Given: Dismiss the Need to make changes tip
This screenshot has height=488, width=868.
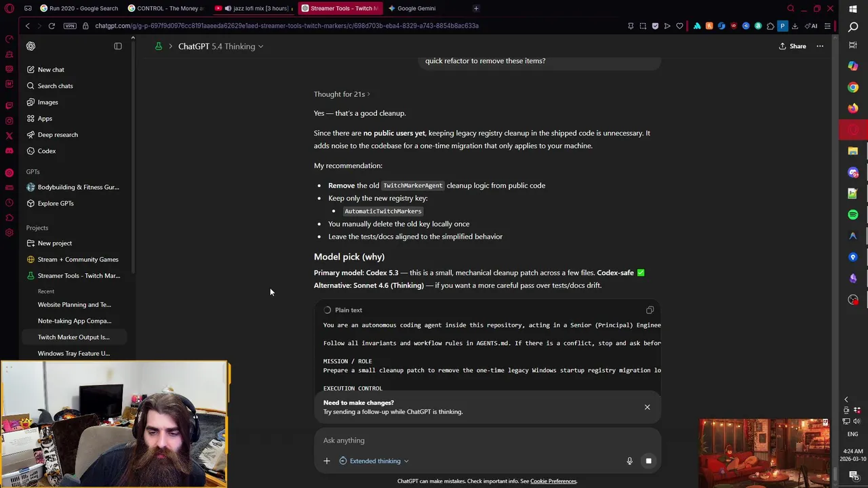Looking at the screenshot, I should (647, 407).
